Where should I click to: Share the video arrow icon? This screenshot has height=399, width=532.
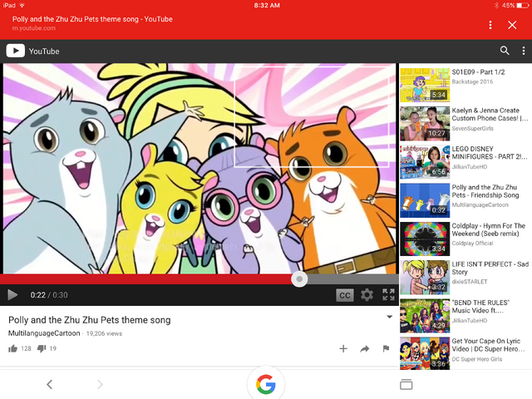365,348
